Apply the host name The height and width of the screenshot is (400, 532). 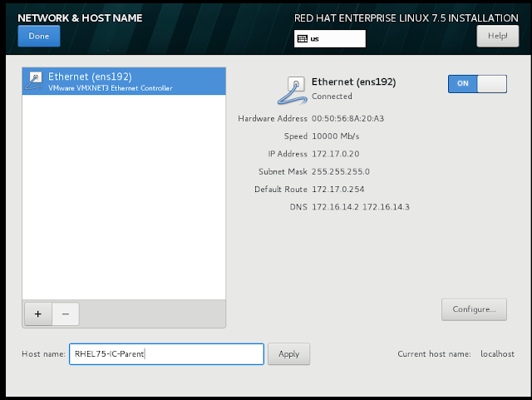point(288,353)
